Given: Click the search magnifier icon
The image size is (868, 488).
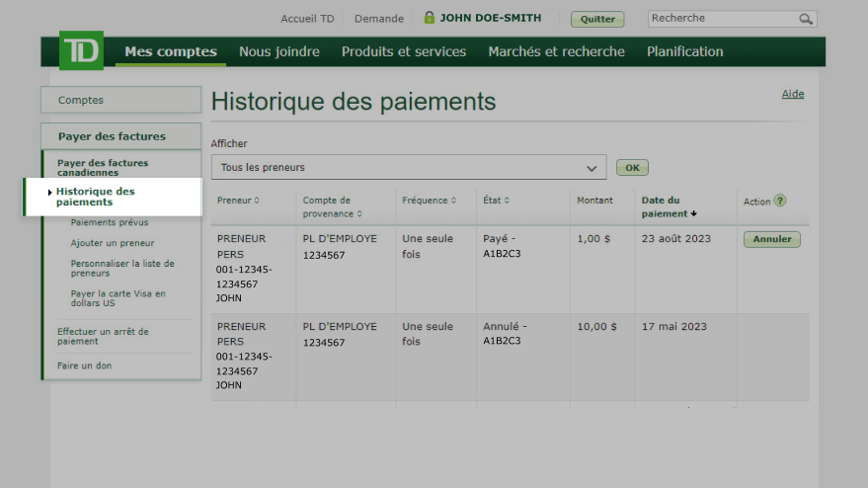Looking at the screenshot, I should pos(806,19).
